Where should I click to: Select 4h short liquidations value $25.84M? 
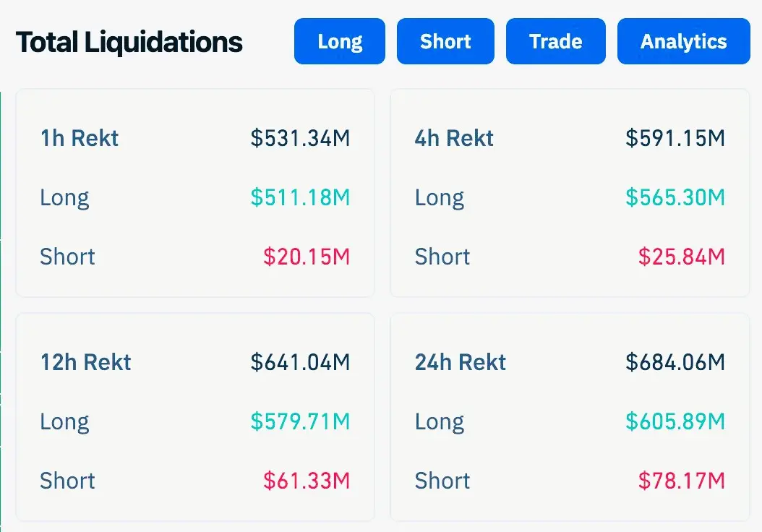point(680,257)
